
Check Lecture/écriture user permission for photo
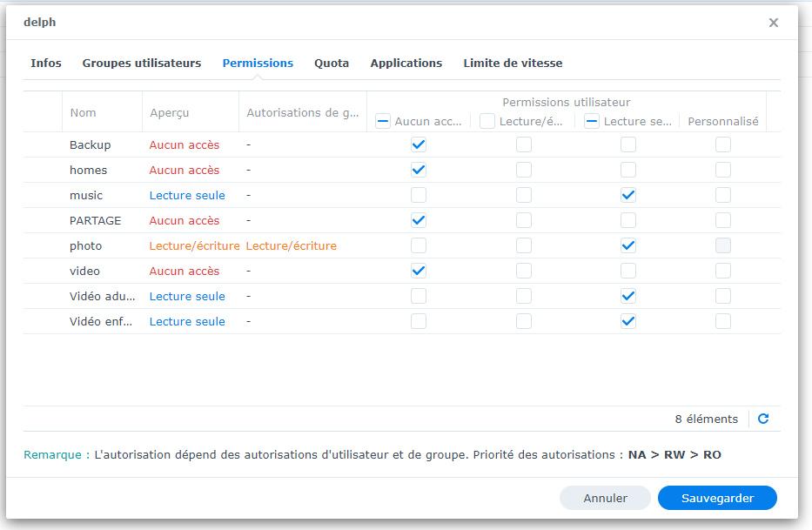coord(524,245)
